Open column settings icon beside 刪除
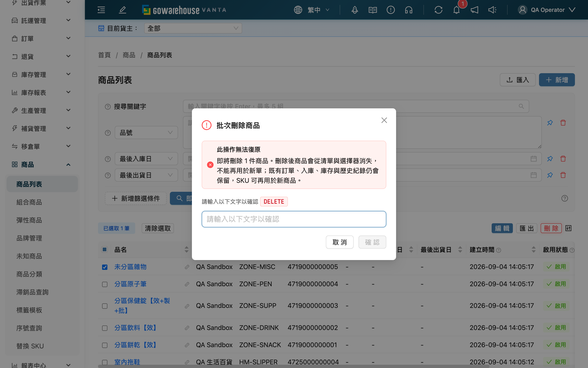588x368 pixels. pos(568,228)
